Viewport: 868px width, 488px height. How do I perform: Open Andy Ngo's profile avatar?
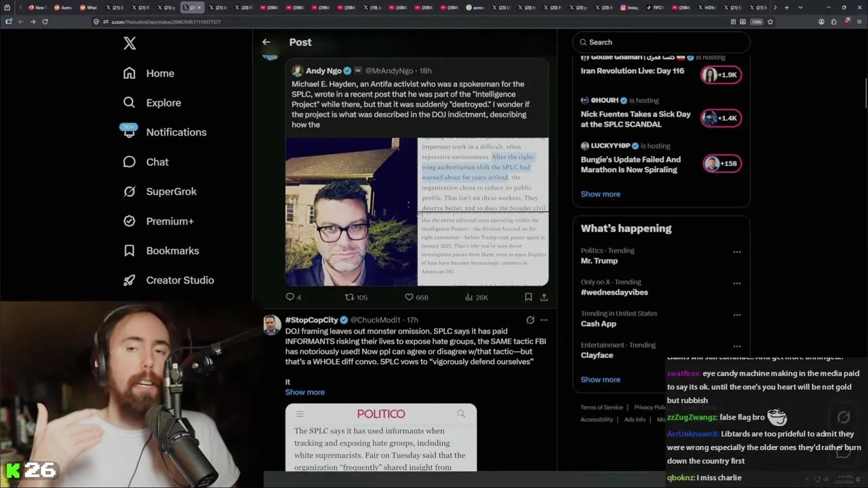click(297, 70)
